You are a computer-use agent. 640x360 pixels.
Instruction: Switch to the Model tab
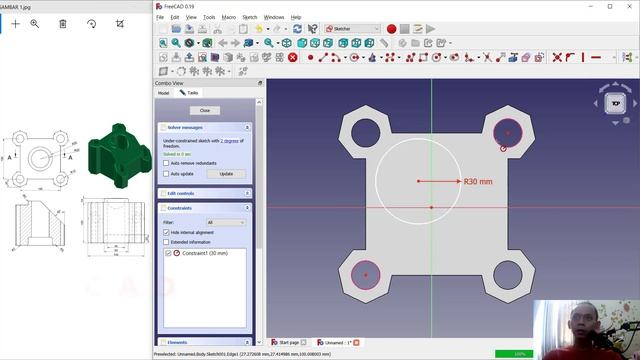coord(163,93)
